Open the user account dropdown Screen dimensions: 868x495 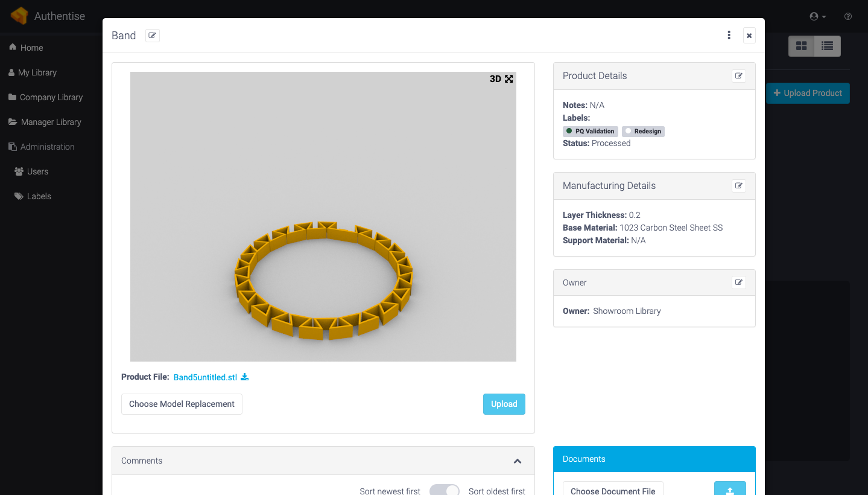point(818,16)
